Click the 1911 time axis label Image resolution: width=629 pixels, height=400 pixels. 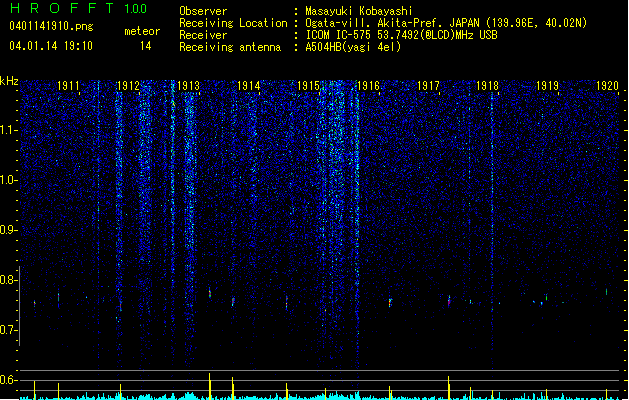pos(68,85)
